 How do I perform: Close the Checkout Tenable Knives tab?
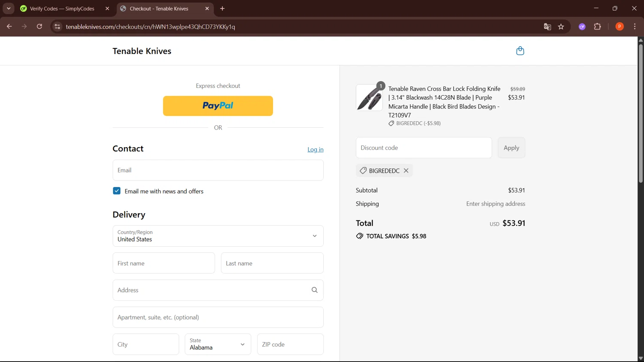(x=207, y=9)
